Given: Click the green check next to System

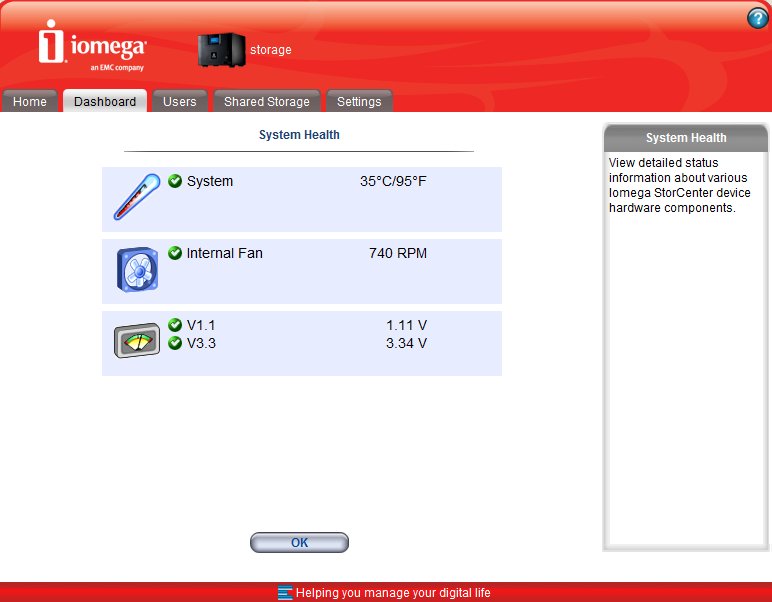Looking at the screenshot, I should click(175, 182).
